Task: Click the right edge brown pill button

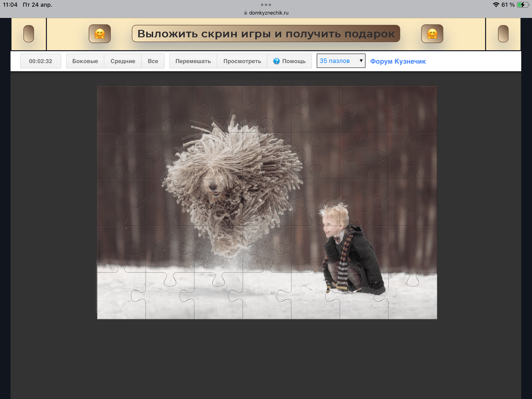Action: click(x=503, y=34)
